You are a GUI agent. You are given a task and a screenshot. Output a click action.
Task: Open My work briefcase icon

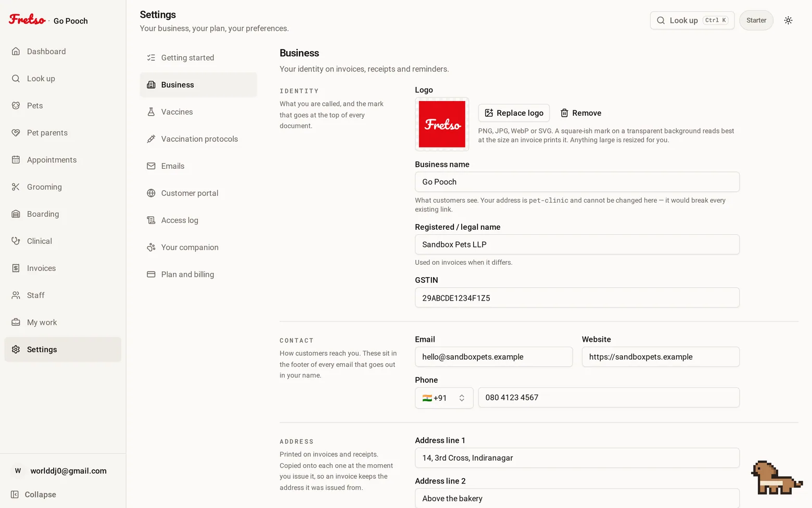(16, 323)
